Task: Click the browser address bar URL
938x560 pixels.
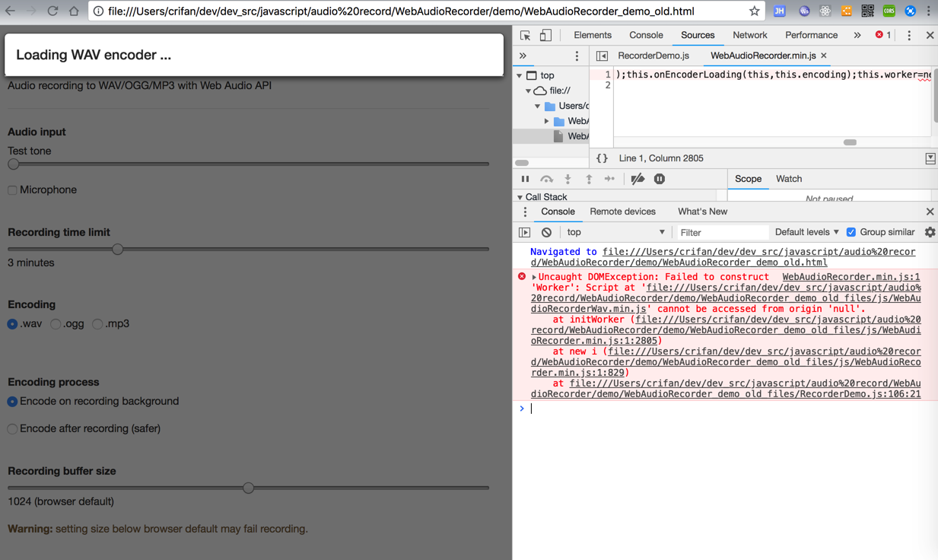Action: tap(401, 11)
